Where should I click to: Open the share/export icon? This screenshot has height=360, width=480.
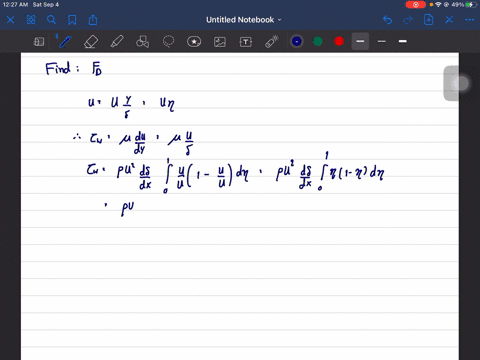click(93, 20)
